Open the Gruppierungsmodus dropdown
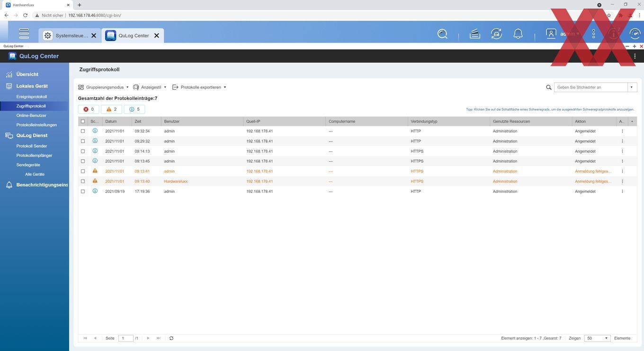644x351 pixels. click(x=104, y=87)
